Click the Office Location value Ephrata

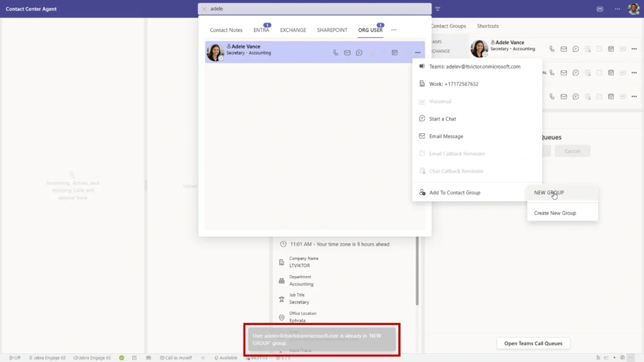pos(297,321)
